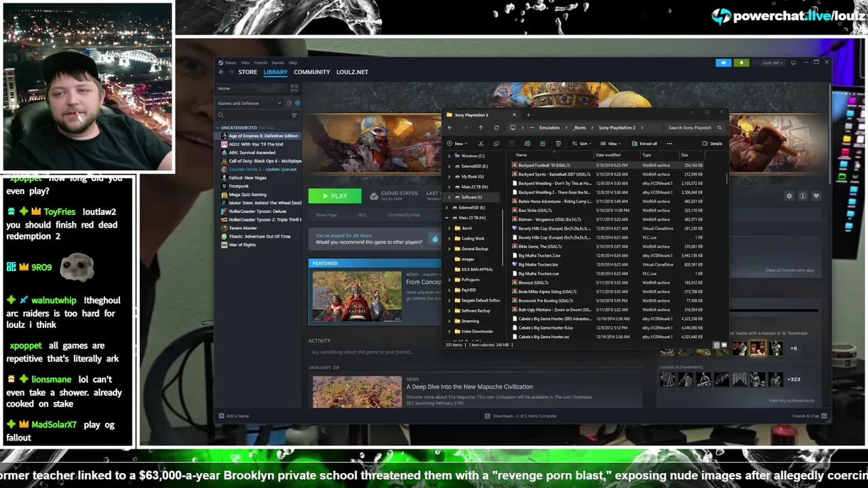The height and width of the screenshot is (488, 868).
Task: Open the Mapuche Civilization news thumbnail
Action: point(357,392)
